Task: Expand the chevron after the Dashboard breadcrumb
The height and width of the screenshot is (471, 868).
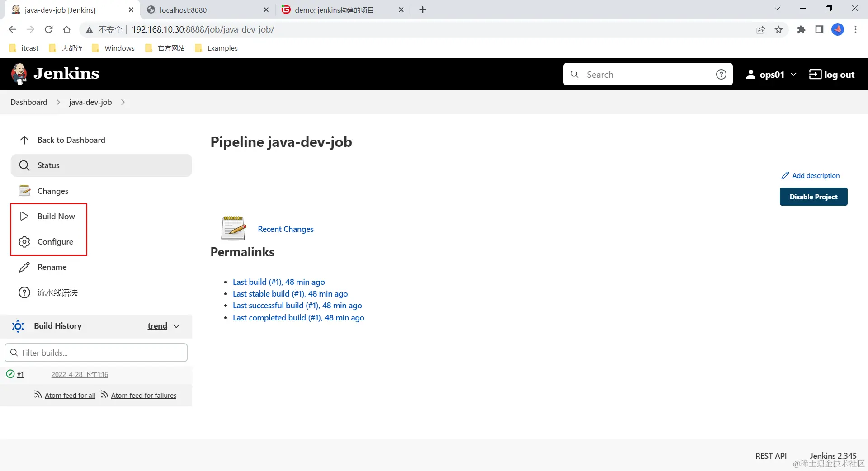Action: point(58,102)
